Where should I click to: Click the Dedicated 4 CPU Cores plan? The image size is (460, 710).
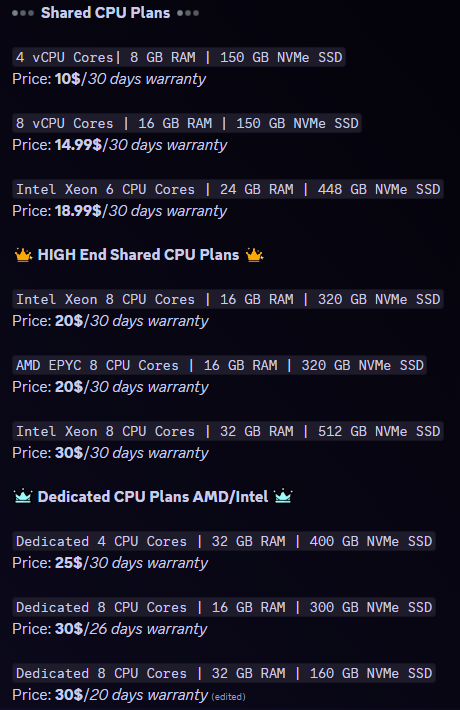224,541
